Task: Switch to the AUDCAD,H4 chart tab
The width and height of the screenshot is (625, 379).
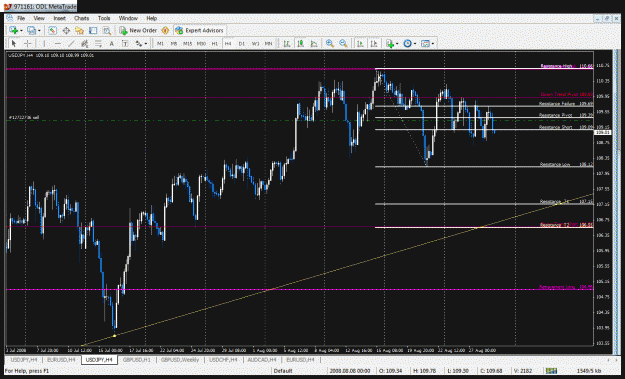Action: click(x=262, y=360)
